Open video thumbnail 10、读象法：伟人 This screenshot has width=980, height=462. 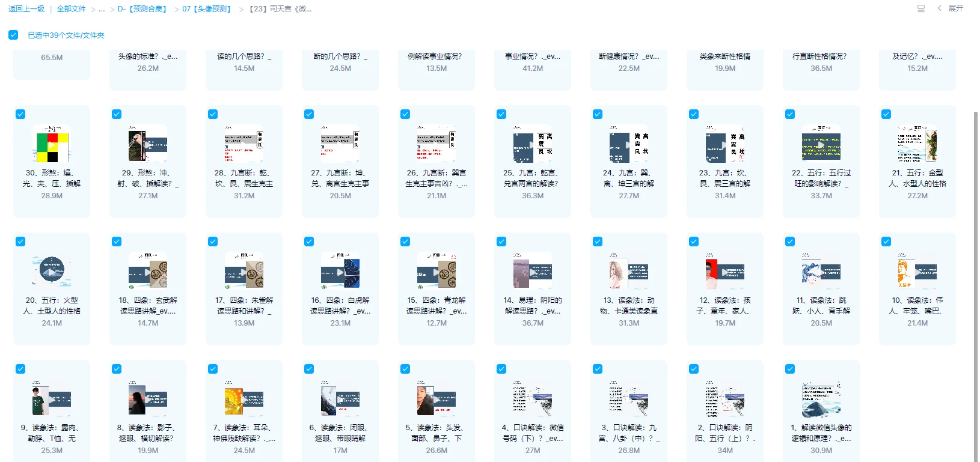917,272
